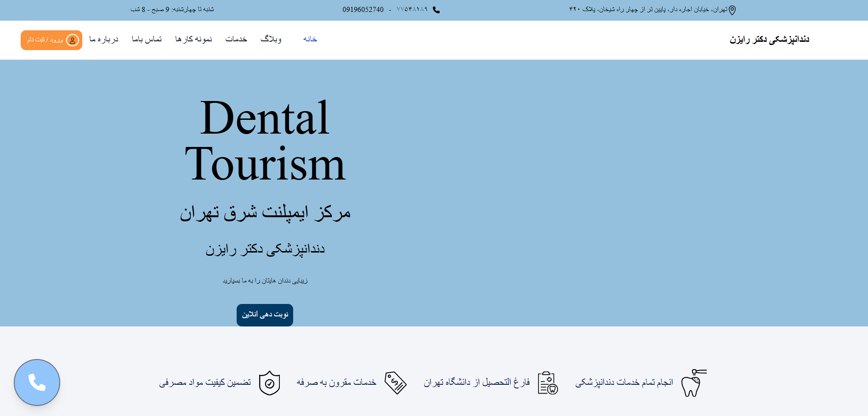
Task: Open the نمونه کارها portfolio menu item
Action: click(193, 39)
